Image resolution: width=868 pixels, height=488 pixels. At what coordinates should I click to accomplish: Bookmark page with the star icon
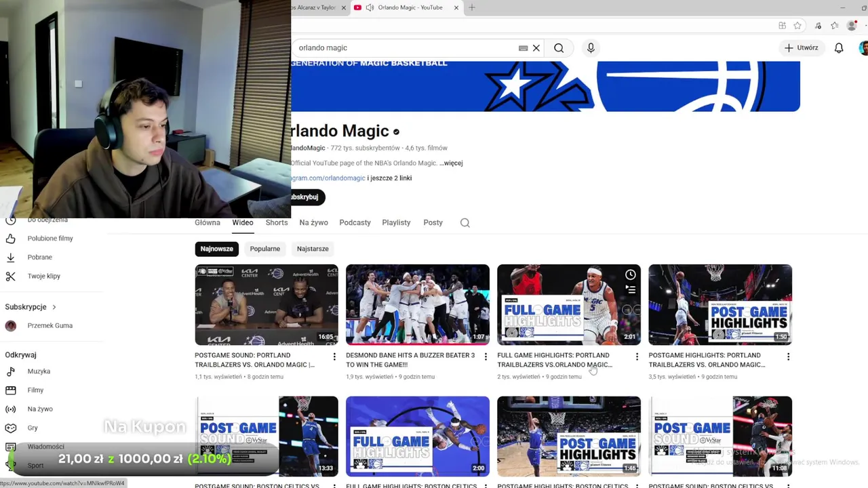[797, 26]
